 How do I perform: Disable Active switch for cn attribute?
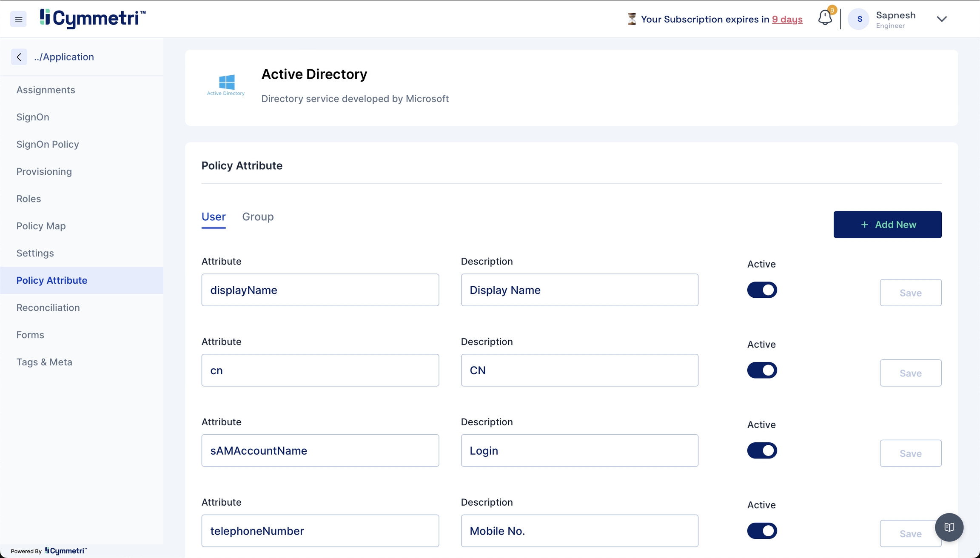(762, 370)
